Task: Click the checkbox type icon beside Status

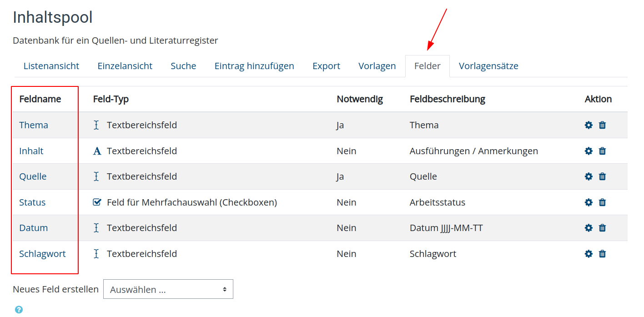Action: pyautogui.click(x=97, y=202)
